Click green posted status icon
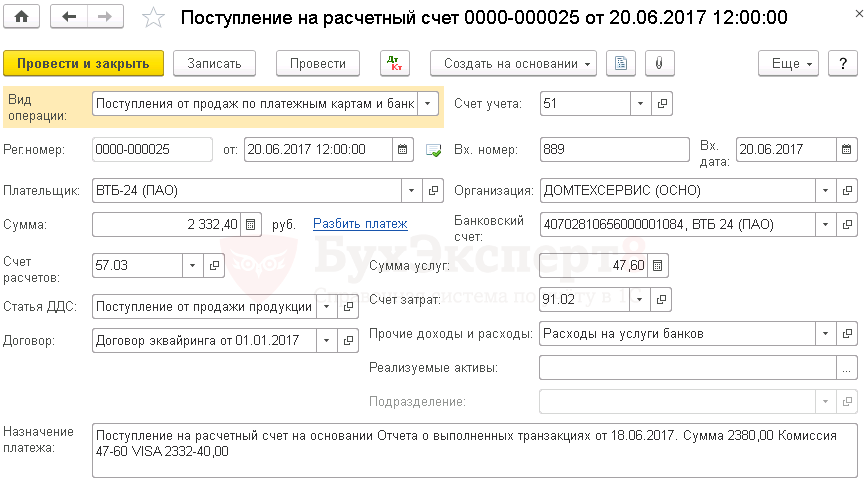Image resolution: width=865 pixels, height=482 pixels. (433, 150)
